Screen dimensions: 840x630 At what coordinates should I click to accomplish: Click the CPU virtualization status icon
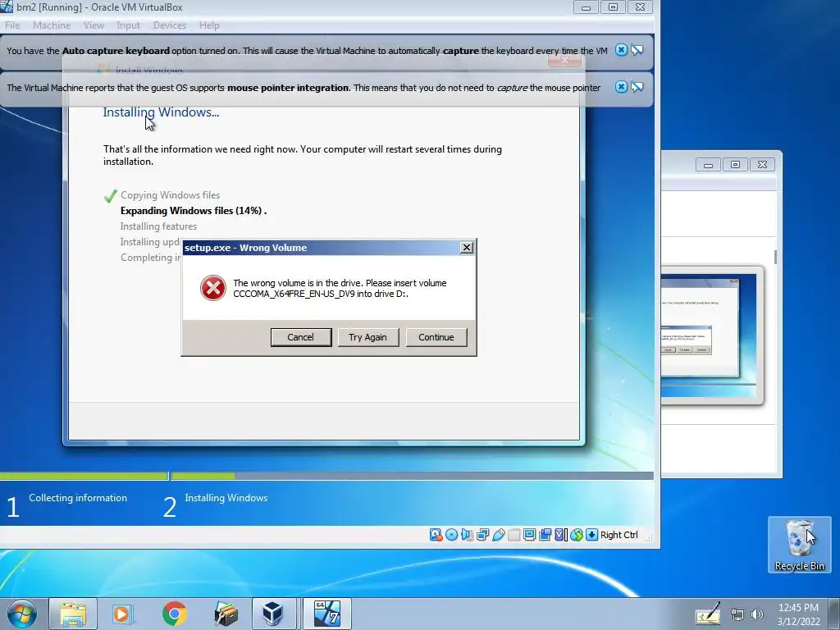tap(560, 535)
